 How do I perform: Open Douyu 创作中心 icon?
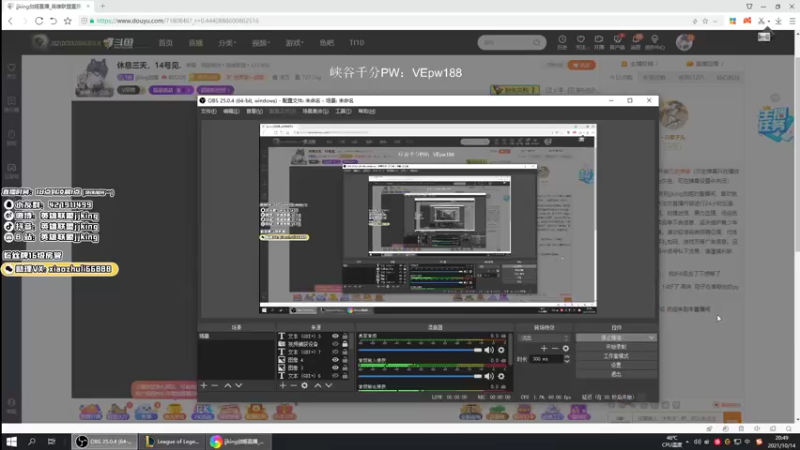[x=655, y=42]
